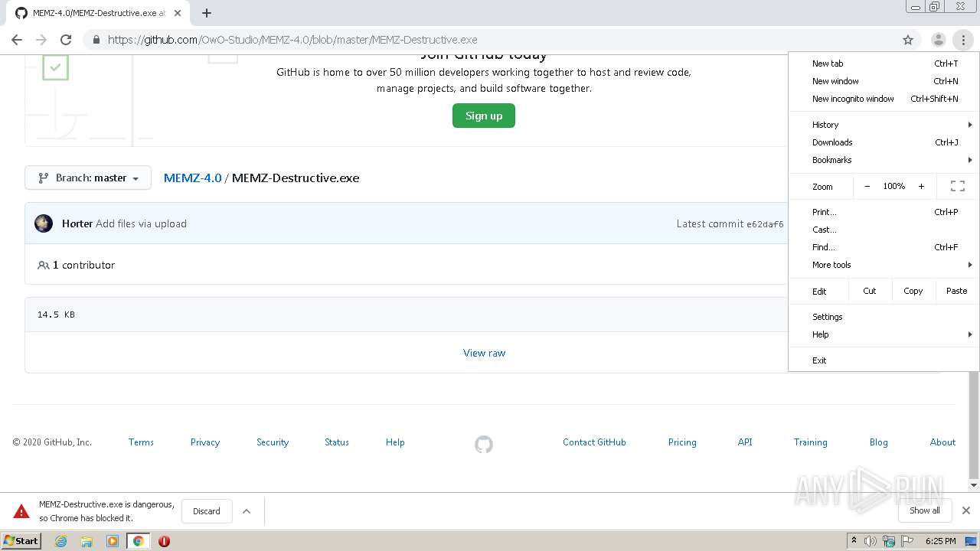
Task: Open the History submenu
Action: pyautogui.click(x=884, y=125)
